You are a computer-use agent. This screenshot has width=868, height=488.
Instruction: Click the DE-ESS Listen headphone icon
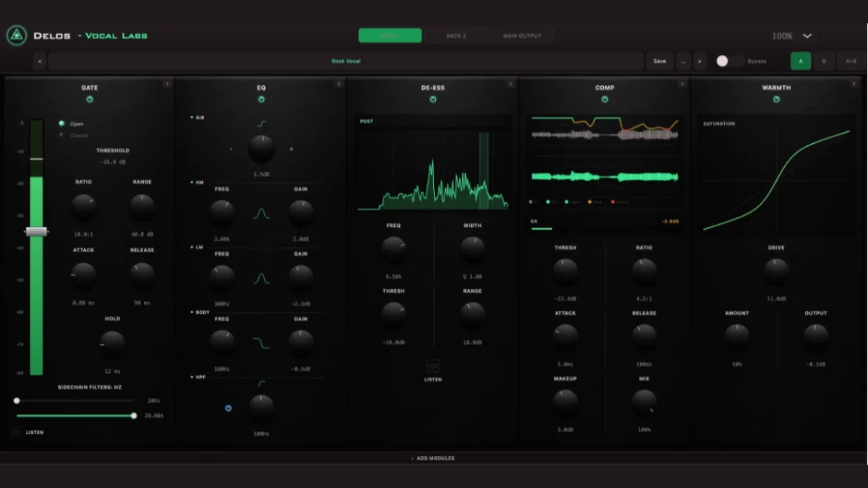pos(433,366)
